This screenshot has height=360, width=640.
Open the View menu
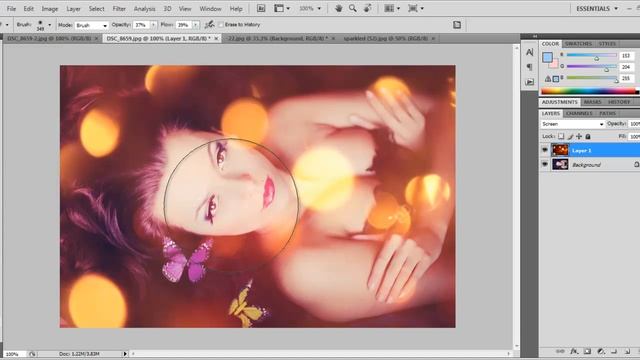click(x=185, y=9)
